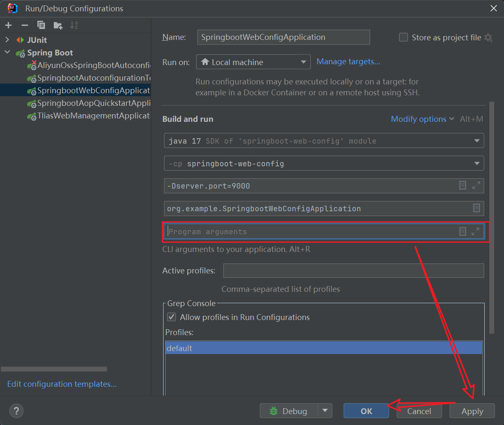Click the Active profiles input field

(x=354, y=270)
